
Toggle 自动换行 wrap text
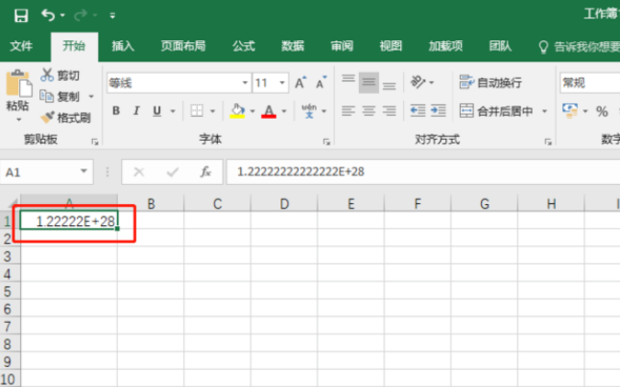(490, 82)
